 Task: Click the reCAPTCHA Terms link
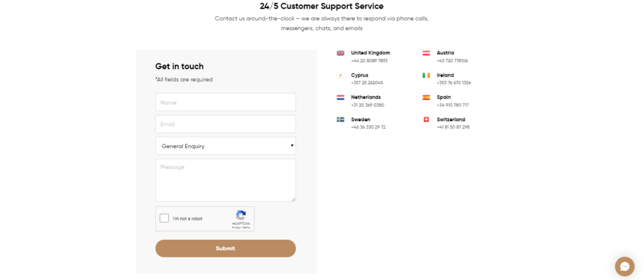click(246, 227)
